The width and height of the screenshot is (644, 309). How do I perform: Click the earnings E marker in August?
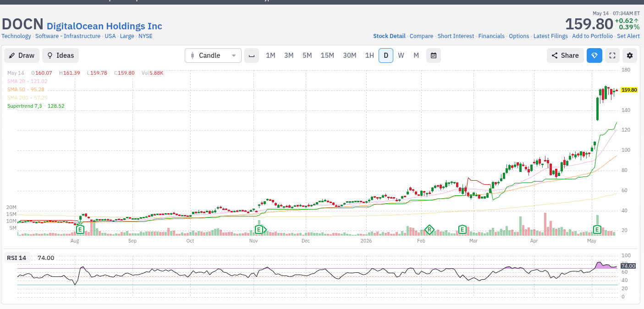pyautogui.click(x=80, y=229)
